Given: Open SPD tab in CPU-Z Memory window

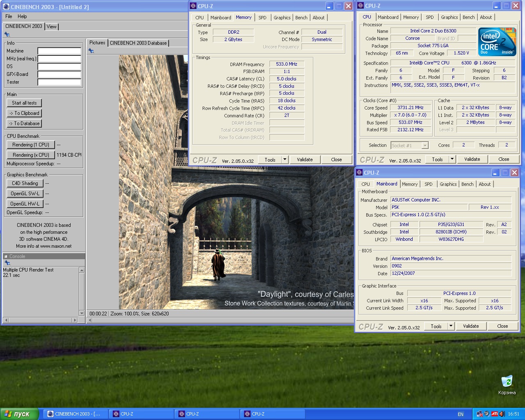Looking at the screenshot, I should tap(262, 18).
